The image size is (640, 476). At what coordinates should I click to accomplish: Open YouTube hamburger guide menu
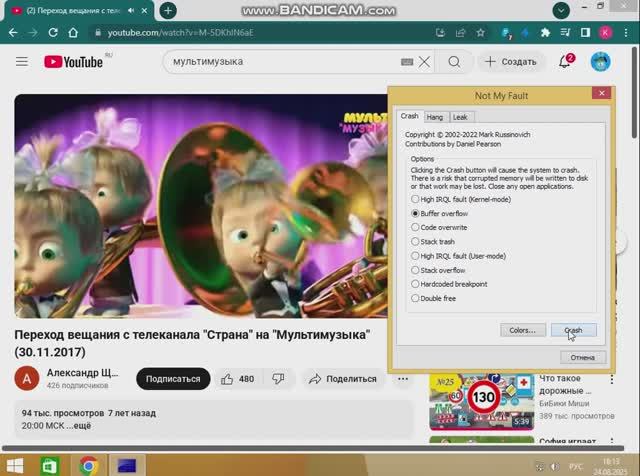point(22,62)
